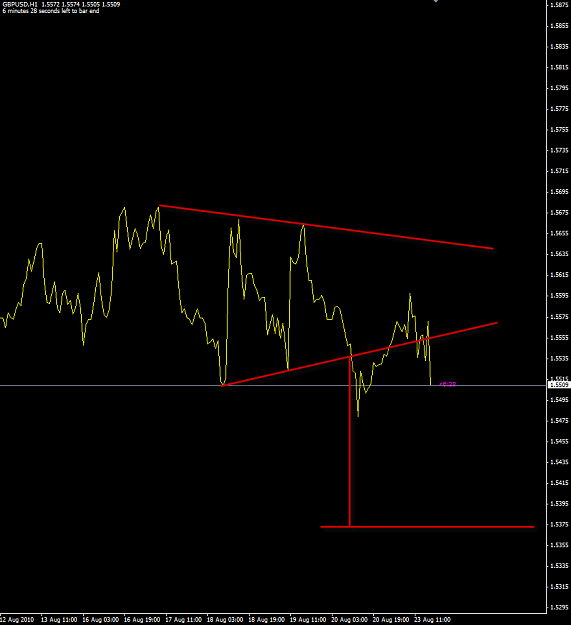Select the lower ascending red trendline
The height and width of the screenshot is (625, 571).
(x=359, y=354)
